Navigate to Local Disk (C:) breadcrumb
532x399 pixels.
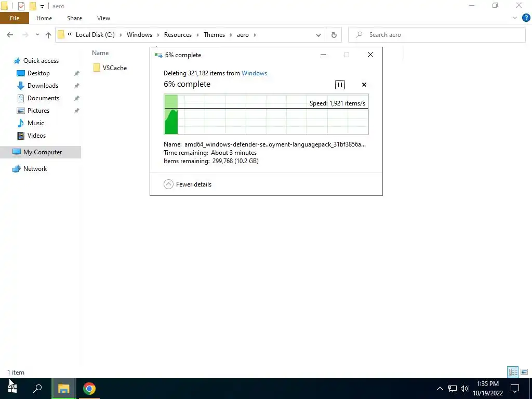pos(95,35)
